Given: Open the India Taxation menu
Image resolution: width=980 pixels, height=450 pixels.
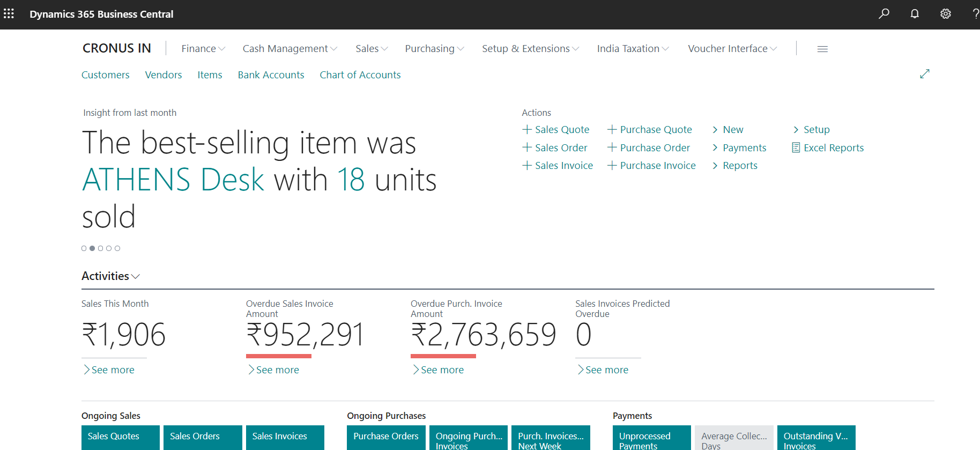Looking at the screenshot, I should pyautogui.click(x=633, y=49).
